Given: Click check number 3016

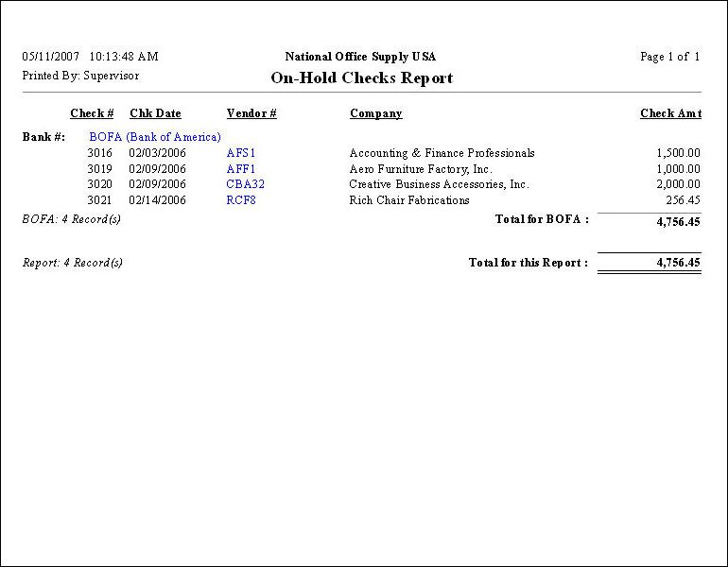Looking at the screenshot, I should pyautogui.click(x=99, y=153).
